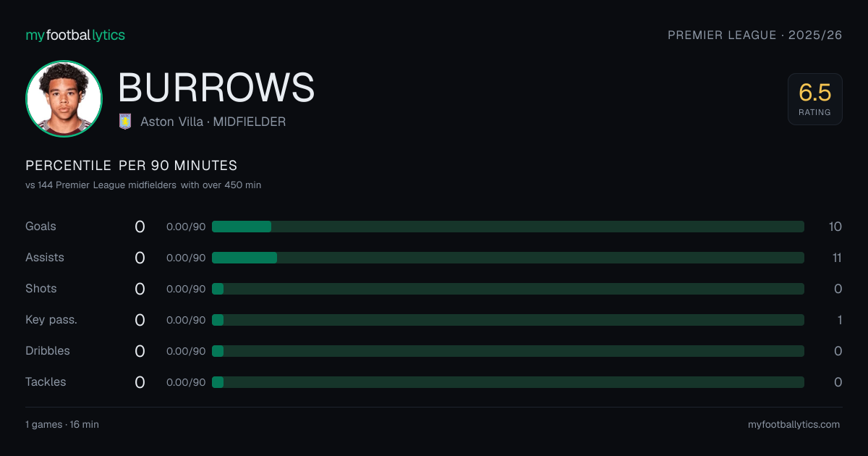The image size is (868, 456).
Task: Select the Tackles stat label
Action: click(46, 382)
